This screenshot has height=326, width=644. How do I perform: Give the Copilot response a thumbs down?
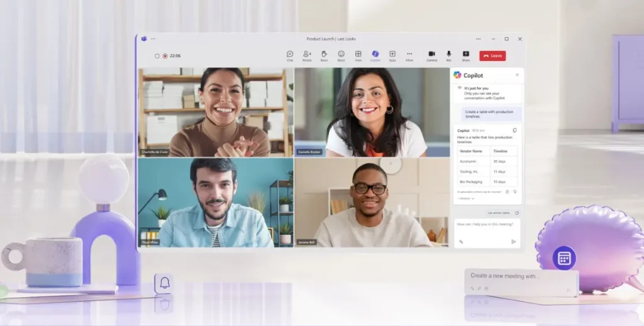pos(514,192)
